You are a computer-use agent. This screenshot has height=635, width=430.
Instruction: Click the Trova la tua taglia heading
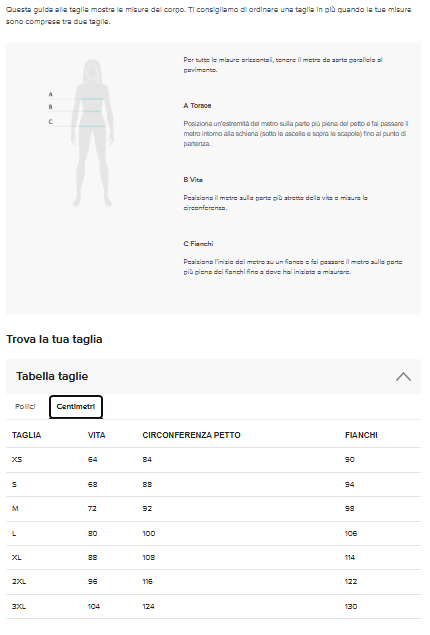click(54, 339)
